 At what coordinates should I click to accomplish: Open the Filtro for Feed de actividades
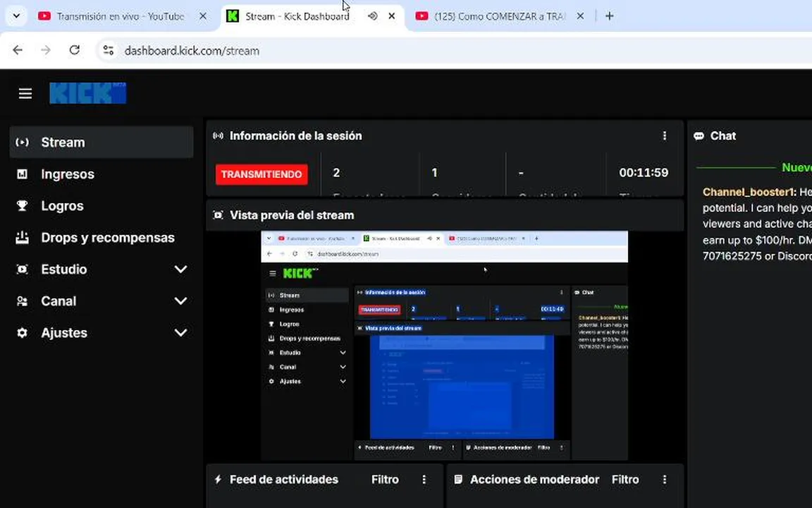coord(385,480)
